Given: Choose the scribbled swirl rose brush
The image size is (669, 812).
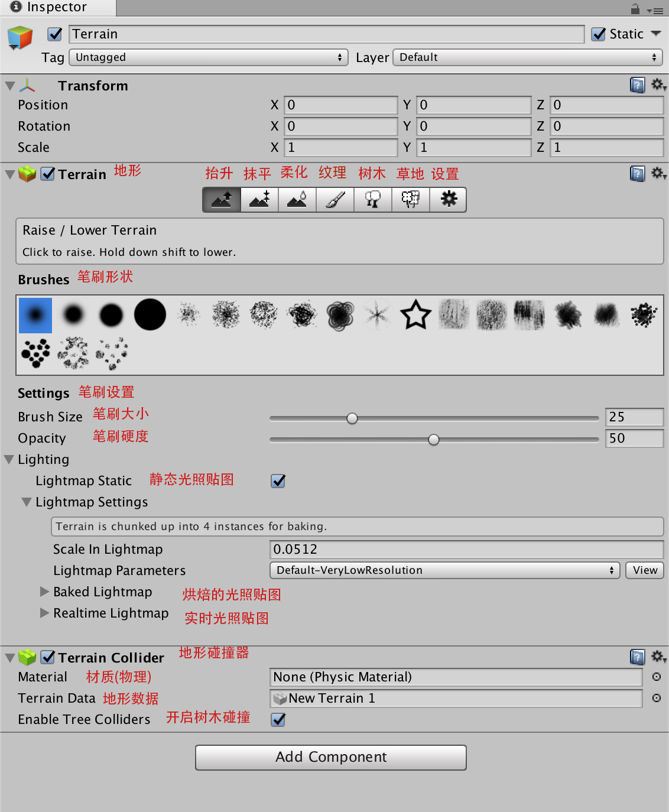Looking at the screenshot, I should 340,315.
